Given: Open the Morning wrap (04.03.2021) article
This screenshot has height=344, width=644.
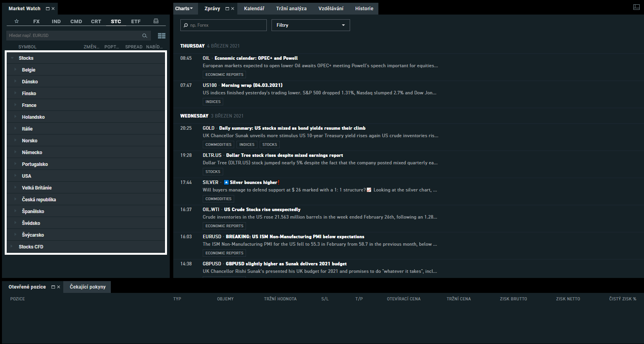Looking at the screenshot, I should click(x=252, y=85).
